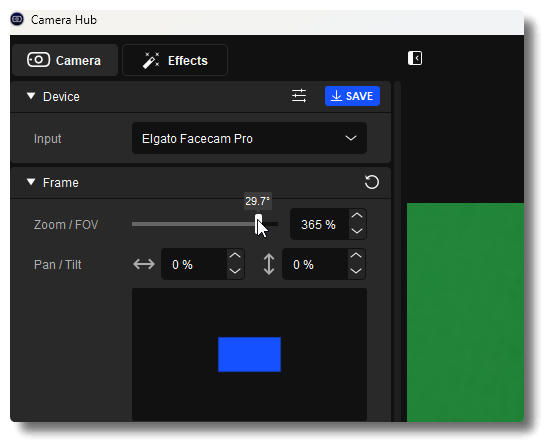This screenshot has width=544, height=442.
Task: Click the horizontal pan arrows icon
Action: 144,264
